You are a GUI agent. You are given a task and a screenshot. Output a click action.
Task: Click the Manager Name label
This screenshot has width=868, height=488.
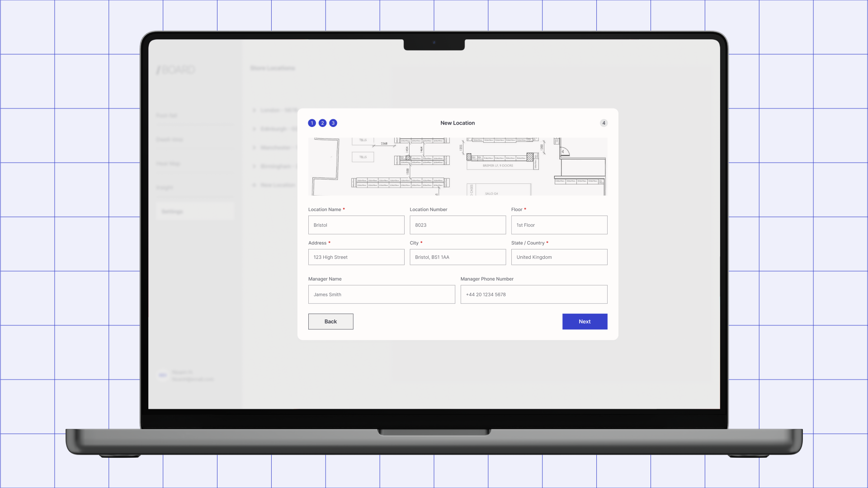[x=325, y=279]
